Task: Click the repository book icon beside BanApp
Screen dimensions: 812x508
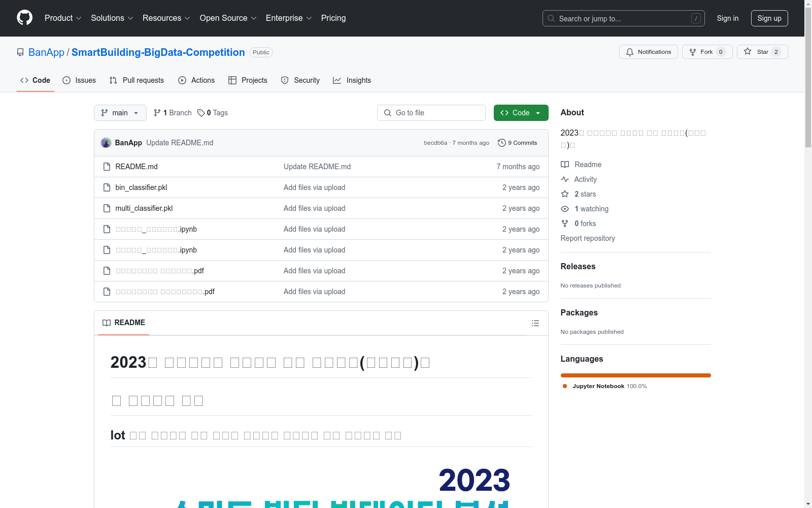Action: [x=20, y=52]
